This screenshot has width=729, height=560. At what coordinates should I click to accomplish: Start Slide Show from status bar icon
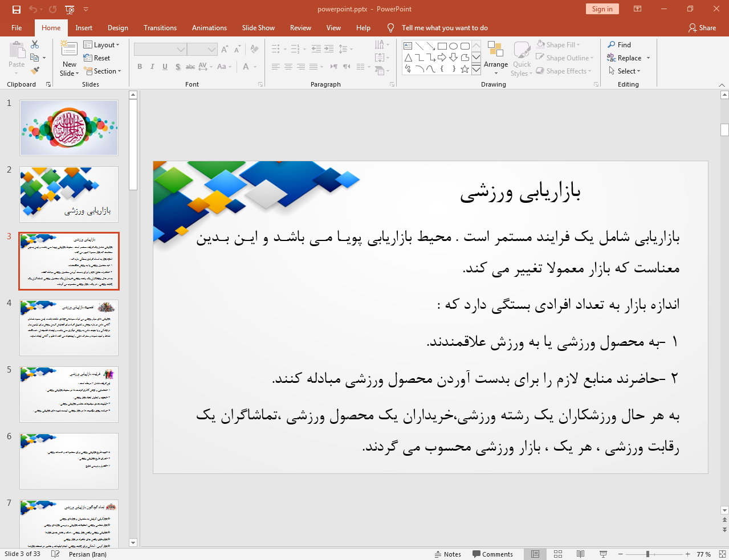coord(603,554)
